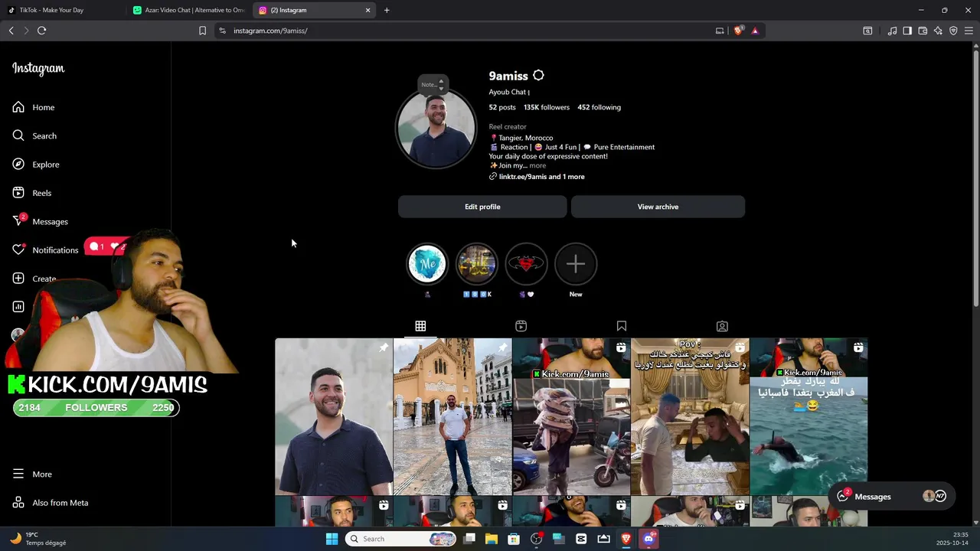Viewport: 980px width, 551px height.
Task: Open Search in Instagram sidebar
Action: tap(34, 135)
